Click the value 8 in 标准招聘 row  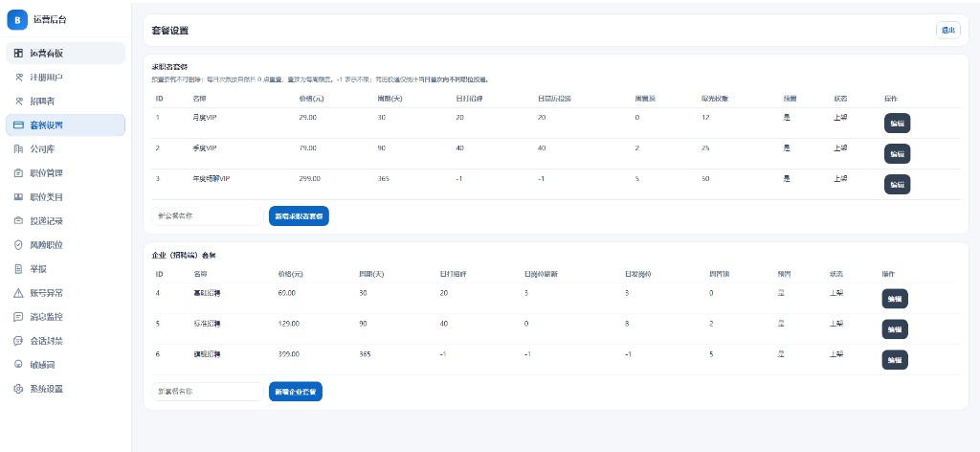coord(628,324)
